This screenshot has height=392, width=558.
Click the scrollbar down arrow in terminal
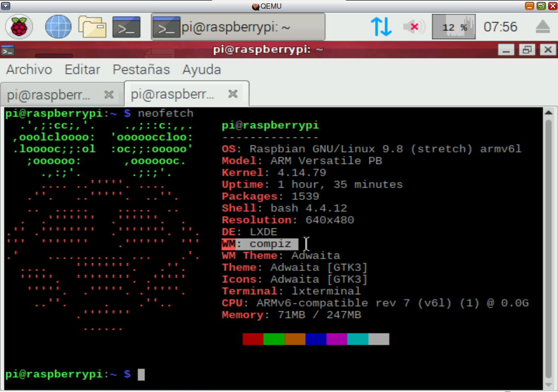(x=548, y=385)
